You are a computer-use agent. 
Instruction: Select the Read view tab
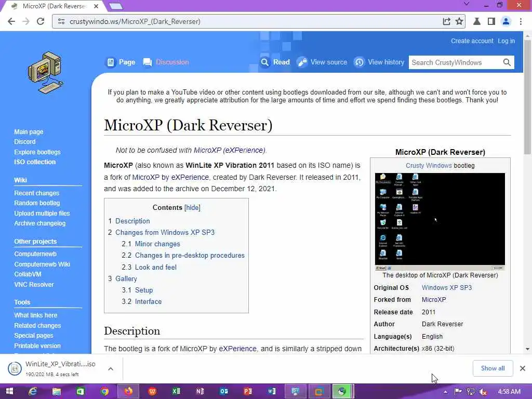pos(275,62)
